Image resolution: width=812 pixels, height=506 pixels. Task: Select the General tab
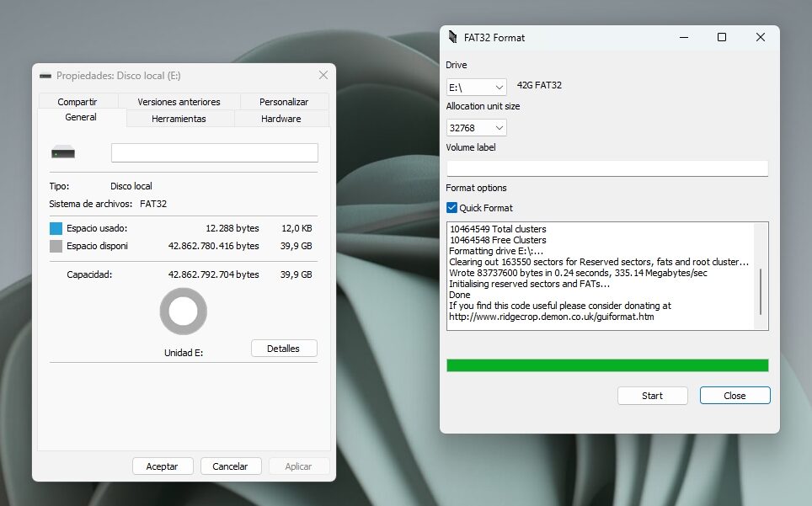[x=81, y=117]
